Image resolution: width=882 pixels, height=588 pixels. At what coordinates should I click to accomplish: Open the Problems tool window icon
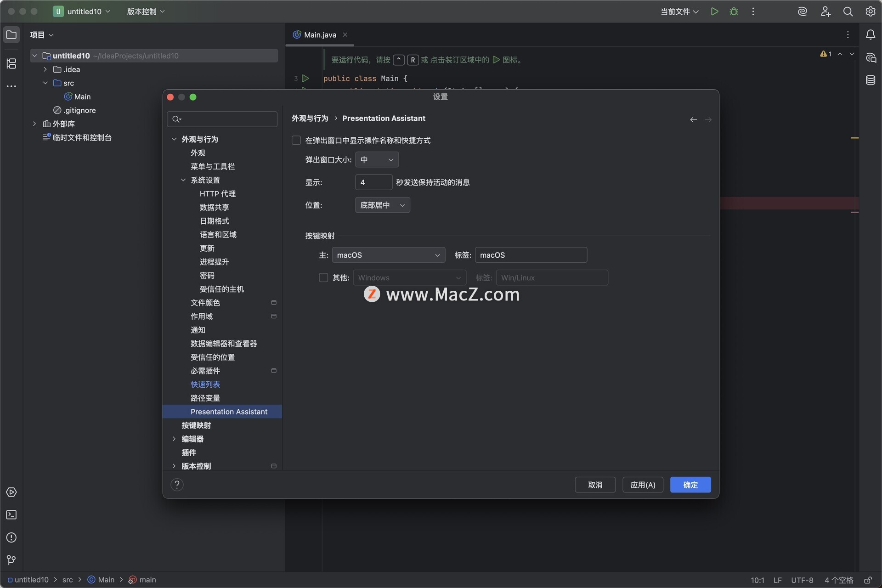[11, 537]
